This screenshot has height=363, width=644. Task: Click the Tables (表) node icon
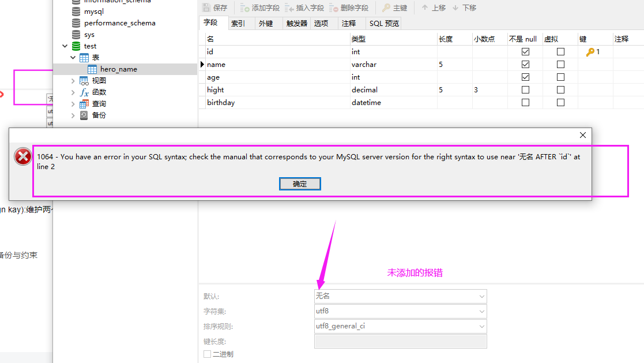(84, 58)
